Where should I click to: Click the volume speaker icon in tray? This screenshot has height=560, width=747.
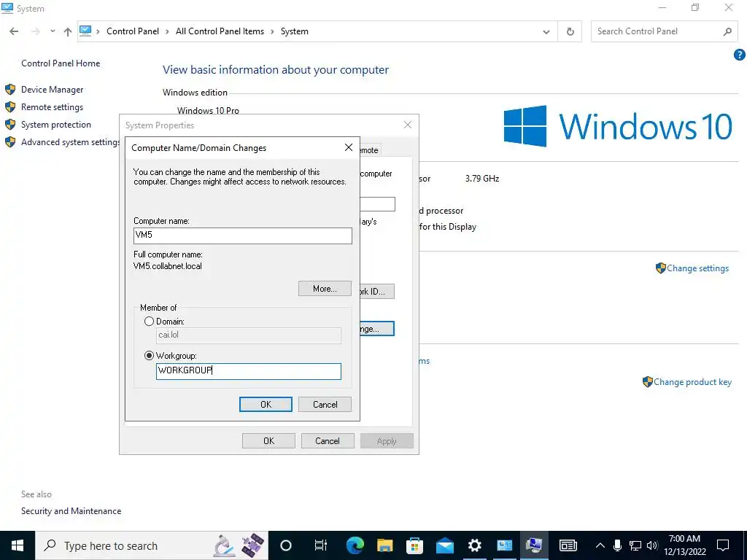652,545
